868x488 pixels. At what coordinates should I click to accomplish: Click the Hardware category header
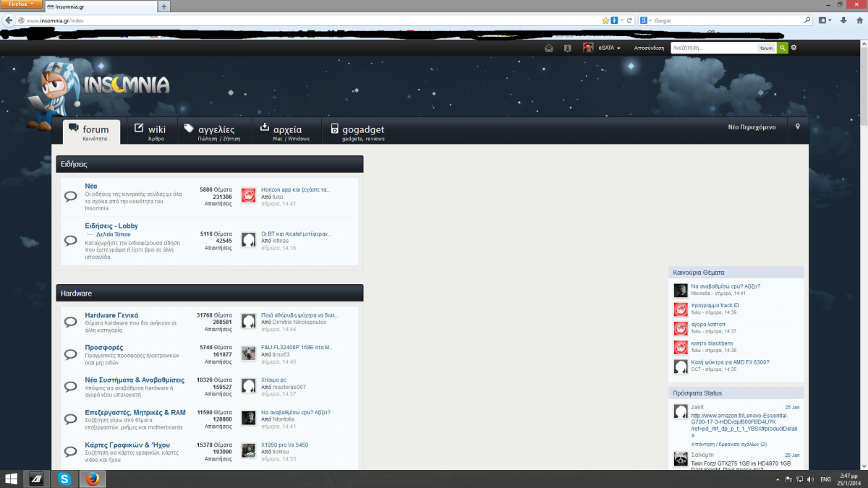[210, 294]
